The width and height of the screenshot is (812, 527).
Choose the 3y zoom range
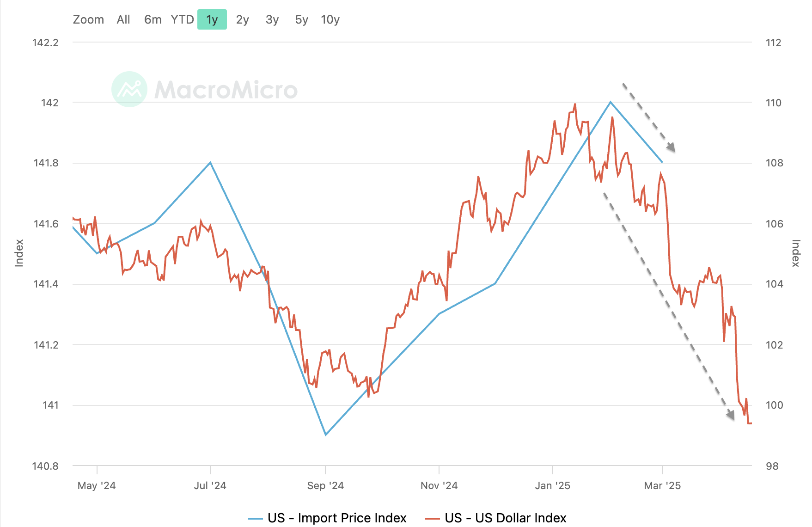coord(272,20)
